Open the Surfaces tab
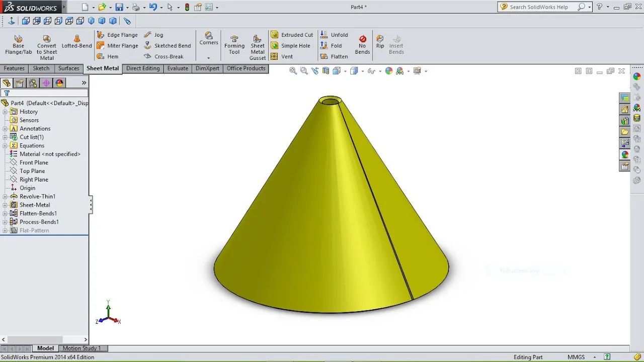This screenshot has height=362, width=644. 68,69
